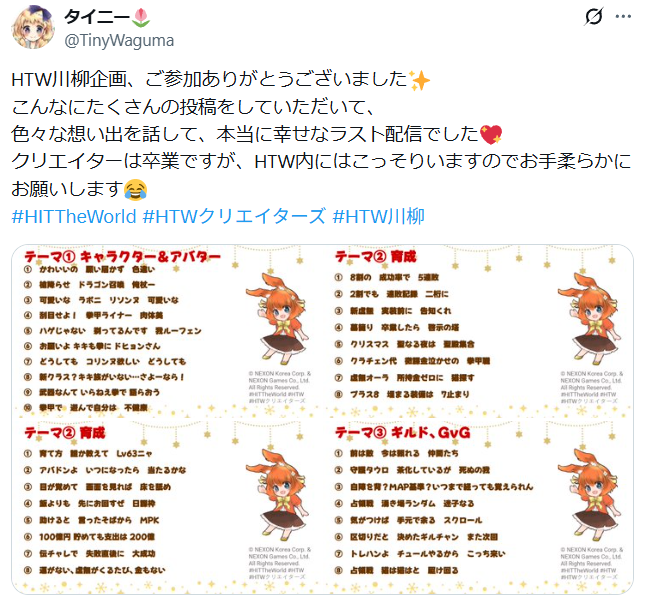Open the top-right テーマ② 育成 image
Viewport: 647px width, 603px height.
pyautogui.click(x=479, y=330)
